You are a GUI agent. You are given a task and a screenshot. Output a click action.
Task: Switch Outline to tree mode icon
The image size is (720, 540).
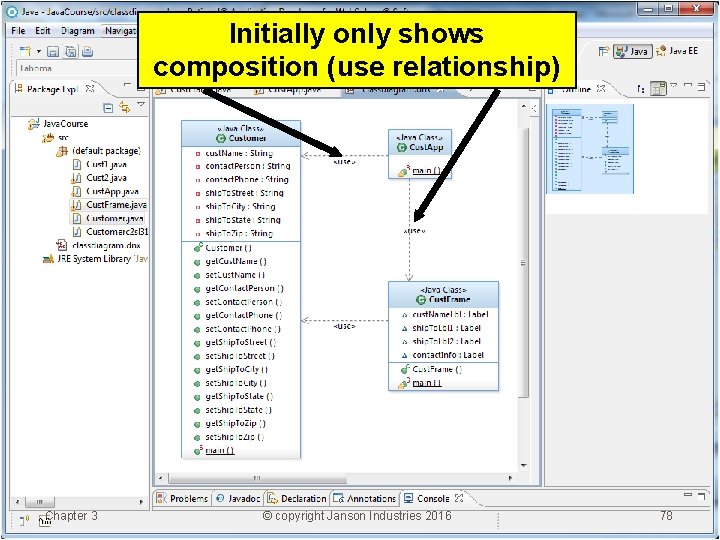click(641, 89)
